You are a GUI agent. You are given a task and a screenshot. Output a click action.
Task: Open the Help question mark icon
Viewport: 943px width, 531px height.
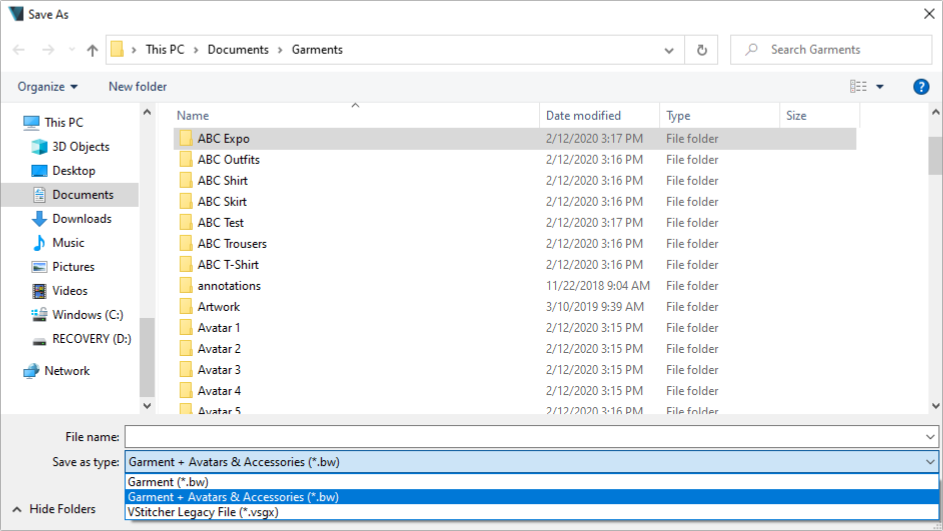(x=921, y=87)
